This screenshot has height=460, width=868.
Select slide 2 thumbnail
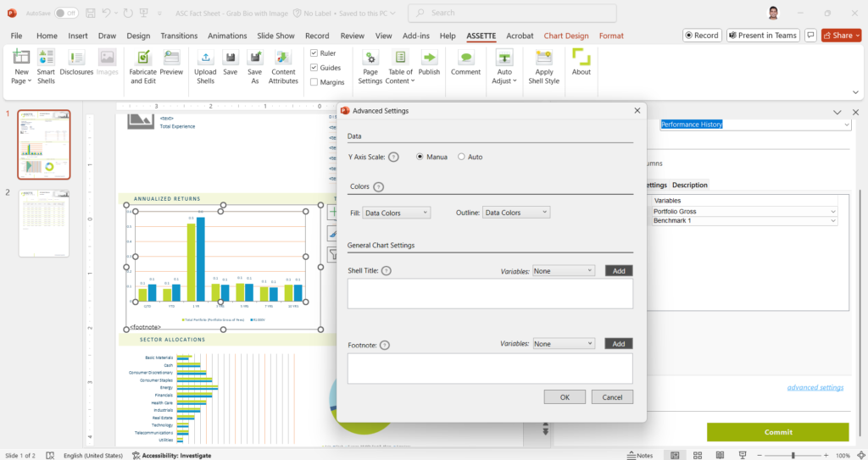(x=44, y=223)
